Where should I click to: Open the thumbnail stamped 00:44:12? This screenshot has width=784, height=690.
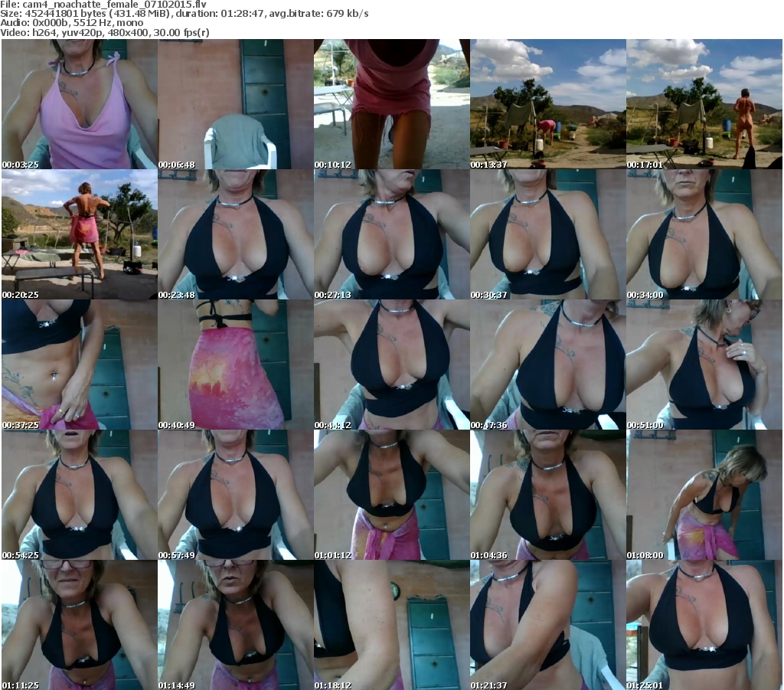click(391, 365)
